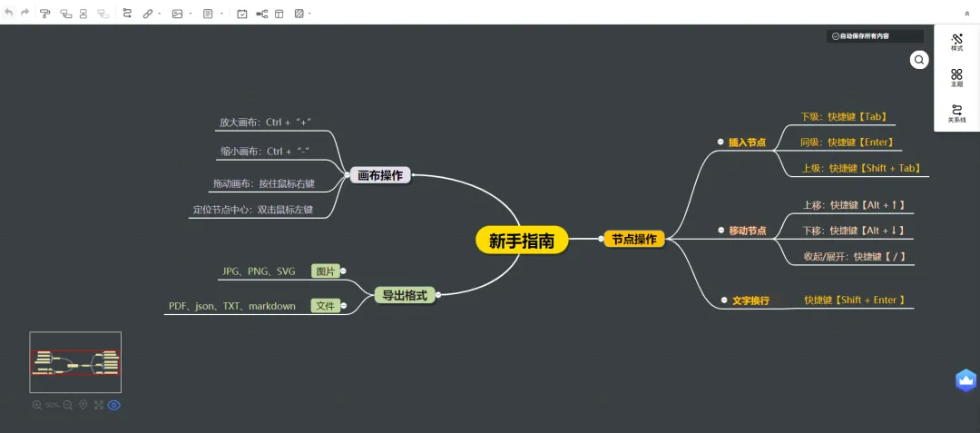Click the redo arrow in toolbar
The width and height of the screenshot is (980, 433).
tap(25, 13)
